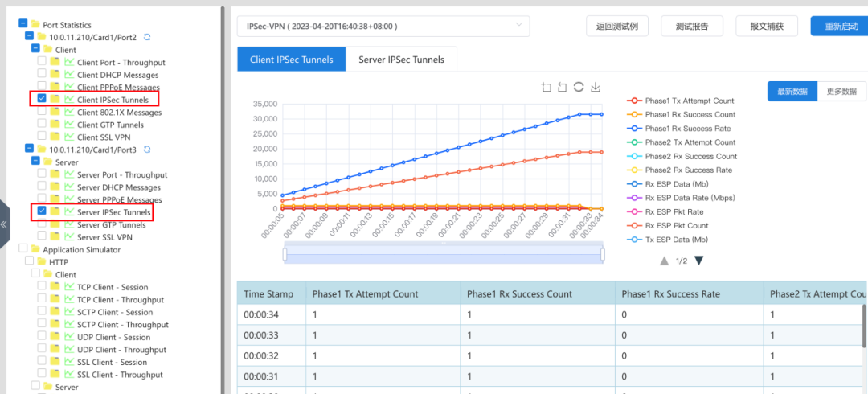Screen dimensions: 868x394
Task: Switch to Server IPSec Tunnels tab
Action: click(x=401, y=60)
